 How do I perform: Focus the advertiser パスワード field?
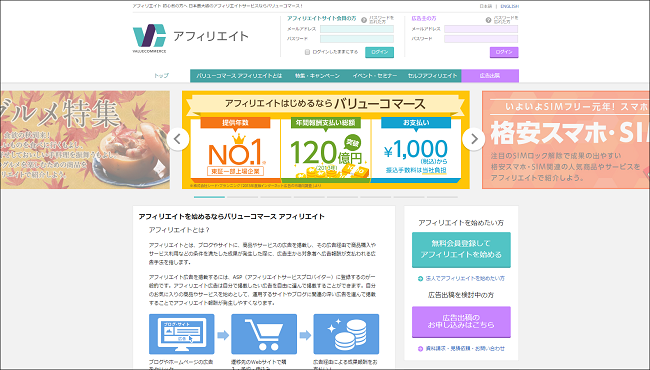481,39
